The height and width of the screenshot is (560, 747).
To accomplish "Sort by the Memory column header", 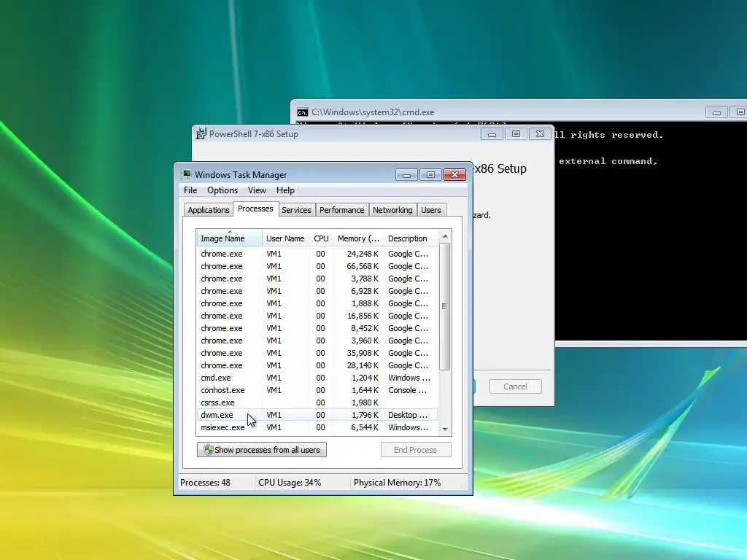I will pyautogui.click(x=358, y=238).
